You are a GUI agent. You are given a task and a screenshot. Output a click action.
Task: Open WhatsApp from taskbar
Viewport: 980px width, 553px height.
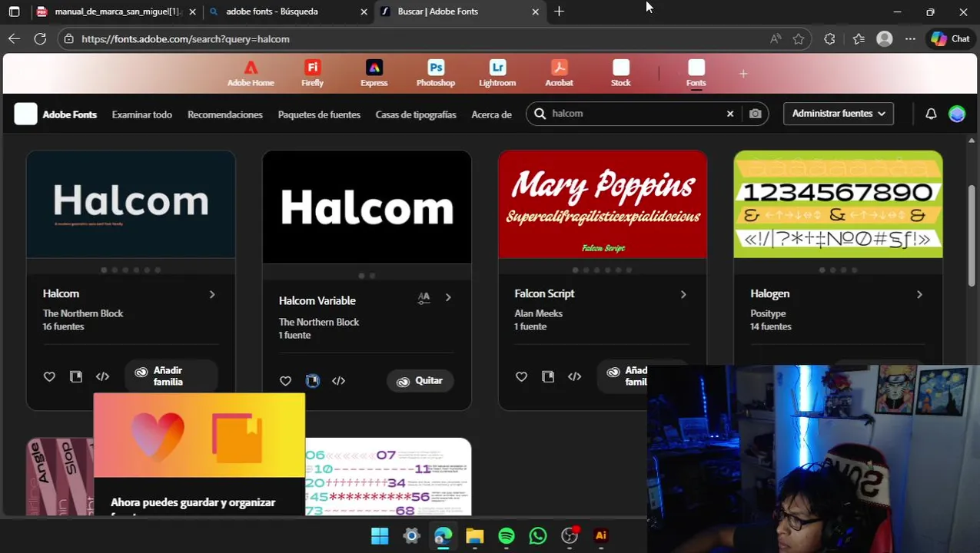click(538, 536)
